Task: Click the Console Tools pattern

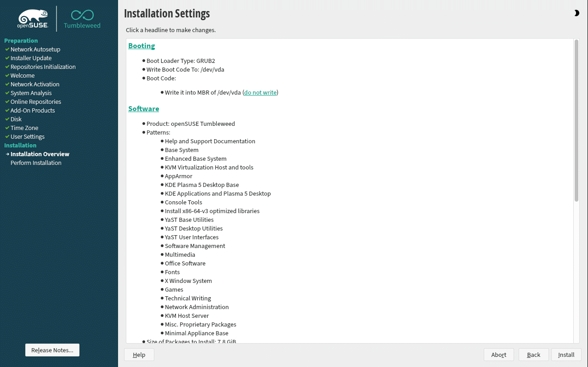Action: coord(183,202)
